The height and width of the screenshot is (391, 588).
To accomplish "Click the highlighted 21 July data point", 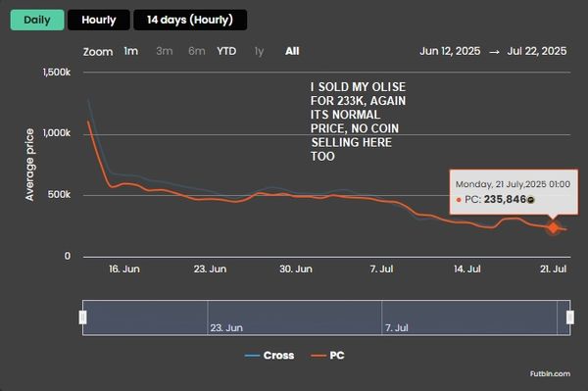I will [553, 227].
